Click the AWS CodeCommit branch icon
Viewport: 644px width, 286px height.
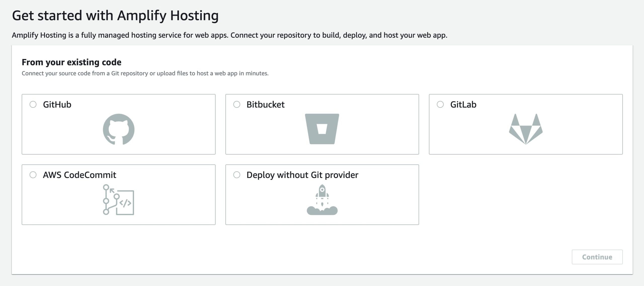point(118,200)
